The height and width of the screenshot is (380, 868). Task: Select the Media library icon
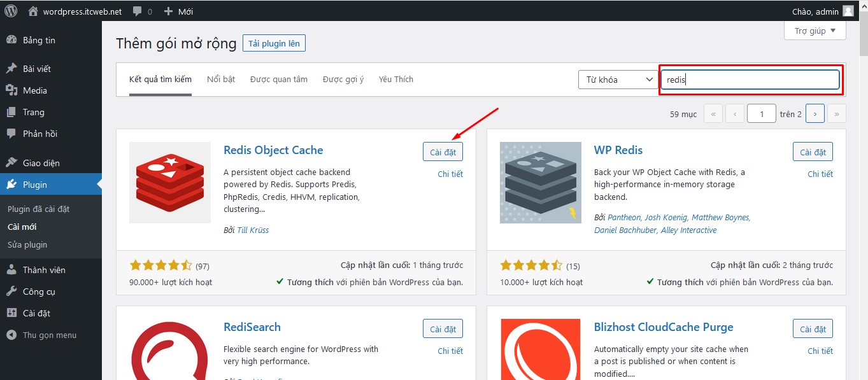point(12,90)
